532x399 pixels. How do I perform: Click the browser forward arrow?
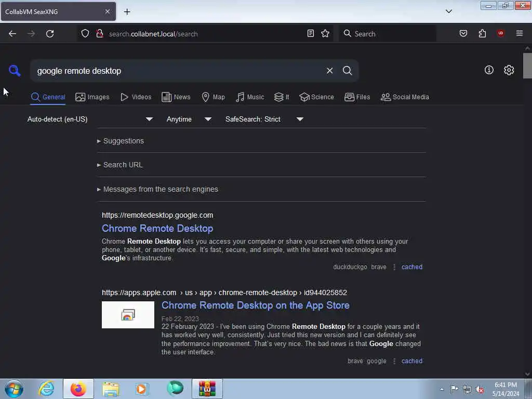point(31,34)
